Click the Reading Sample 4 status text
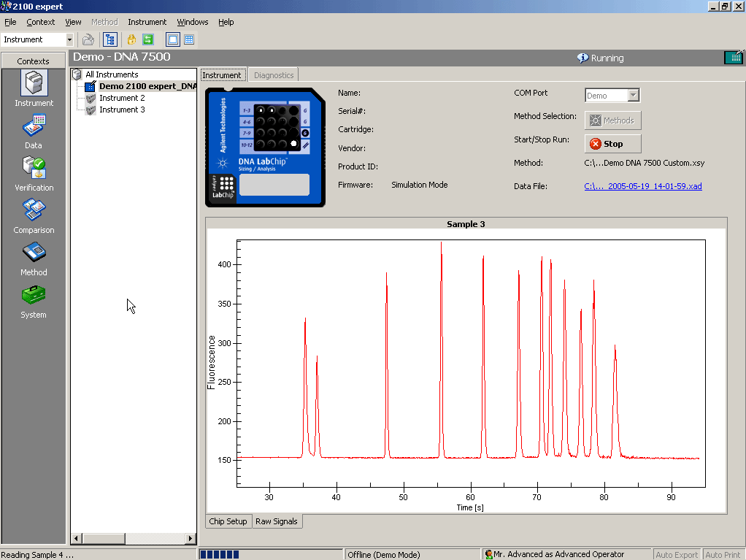Screen dimensions: 746x560 (37, 555)
